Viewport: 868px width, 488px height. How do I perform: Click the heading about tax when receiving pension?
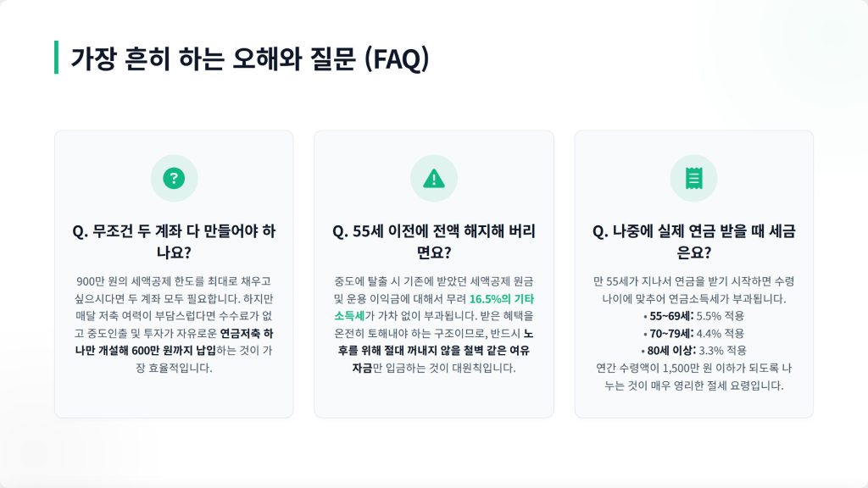[693, 241]
